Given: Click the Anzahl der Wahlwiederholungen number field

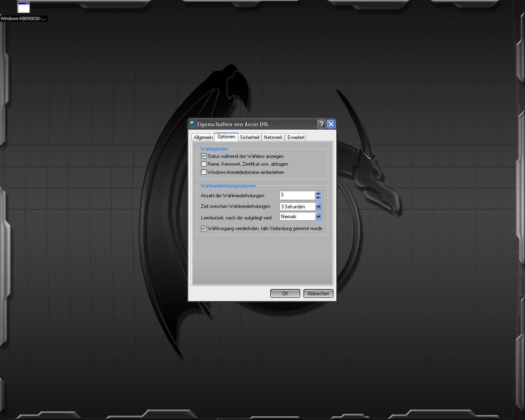Looking at the screenshot, I should pyautogui.click(x=297, y=195).
